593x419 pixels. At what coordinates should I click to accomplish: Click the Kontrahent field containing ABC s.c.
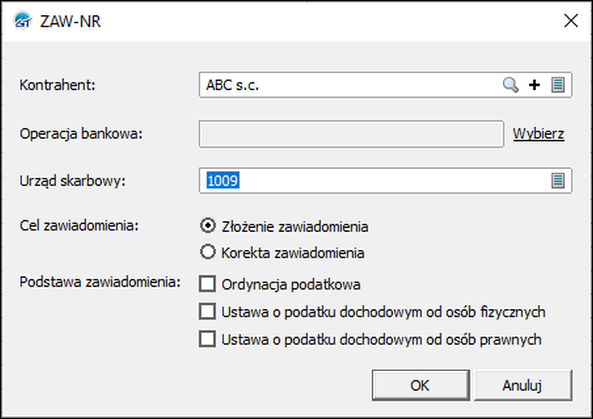(x=385, y=85)
